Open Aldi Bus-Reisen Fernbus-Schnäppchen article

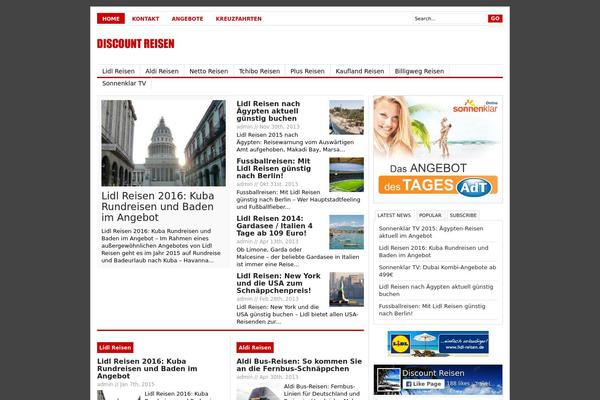(299, 365)
